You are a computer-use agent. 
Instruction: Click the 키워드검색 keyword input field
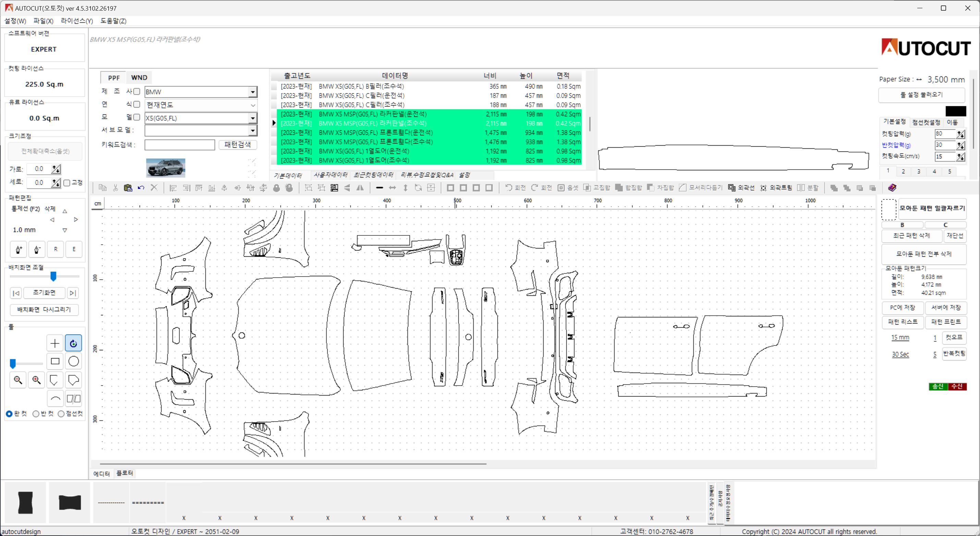180,145
